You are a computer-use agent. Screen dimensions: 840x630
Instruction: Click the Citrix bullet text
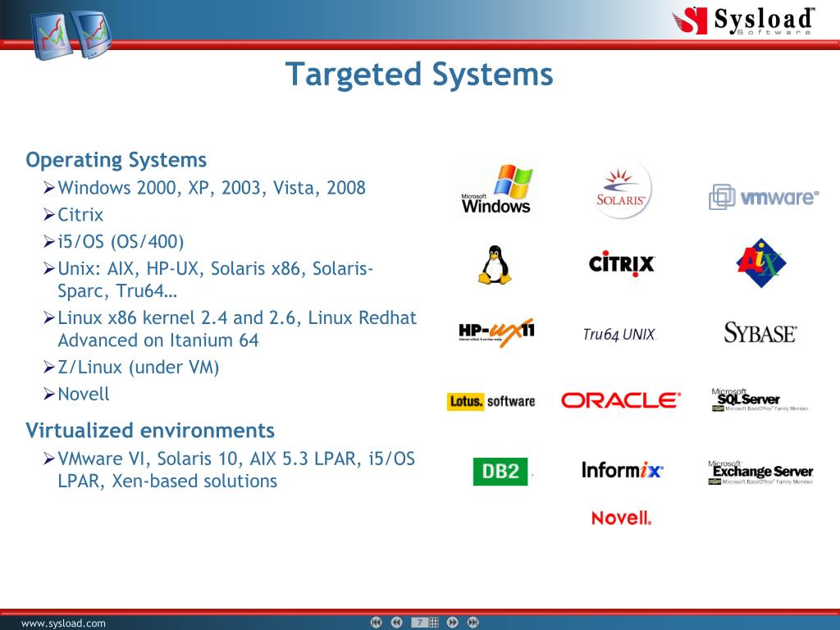point(80,215)
